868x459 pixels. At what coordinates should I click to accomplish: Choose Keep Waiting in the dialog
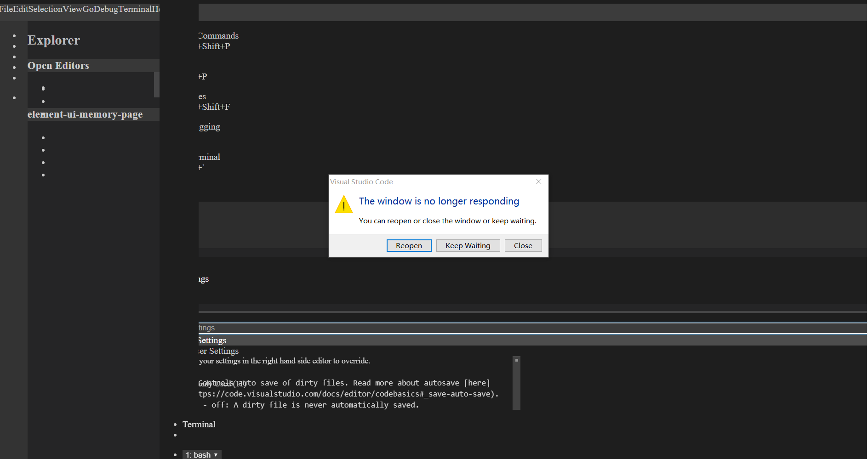pos(468,245)
